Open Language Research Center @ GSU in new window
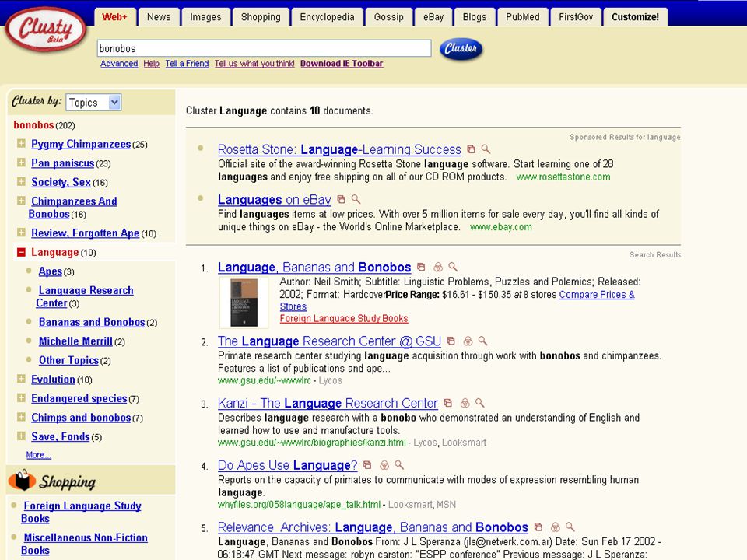Image resolution: width=747 pixels, height=560 pixels. [451, 341]
